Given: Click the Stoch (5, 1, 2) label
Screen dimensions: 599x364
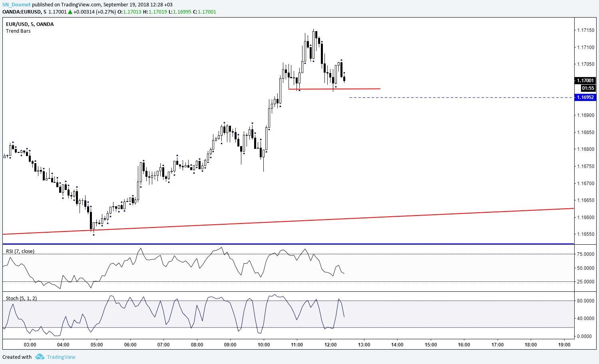Looking at the screenshot, I should coord(21,298).
